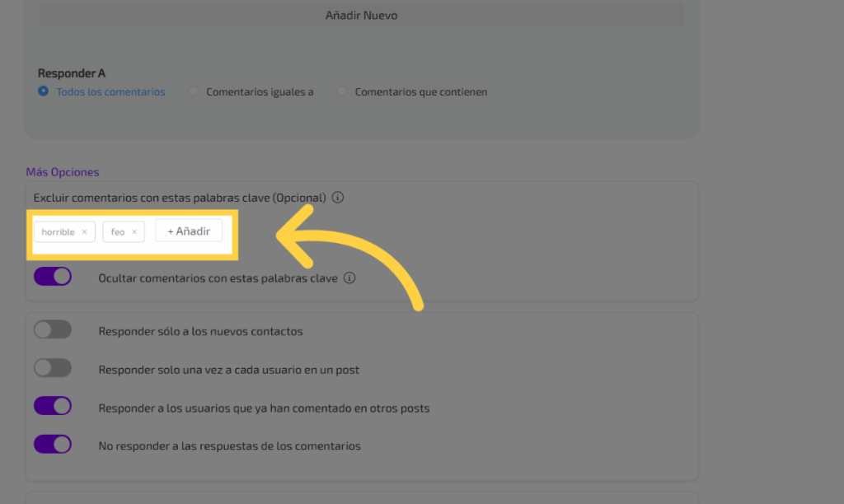This screenshot has height=504, width=844.
Task: Switch off 'No responder a las respuestas' toggle
Action: click(53, 445)
